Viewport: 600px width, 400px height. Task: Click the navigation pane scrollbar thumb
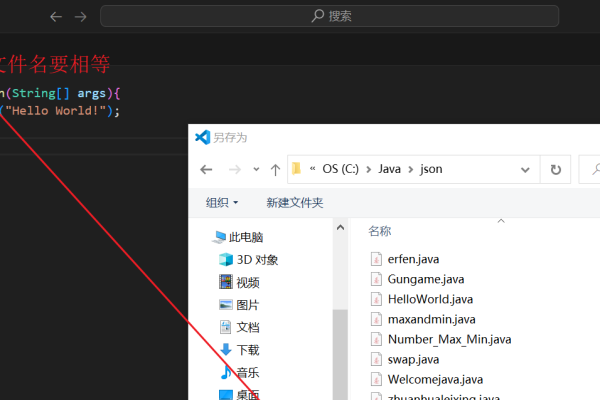coord(340,355)
